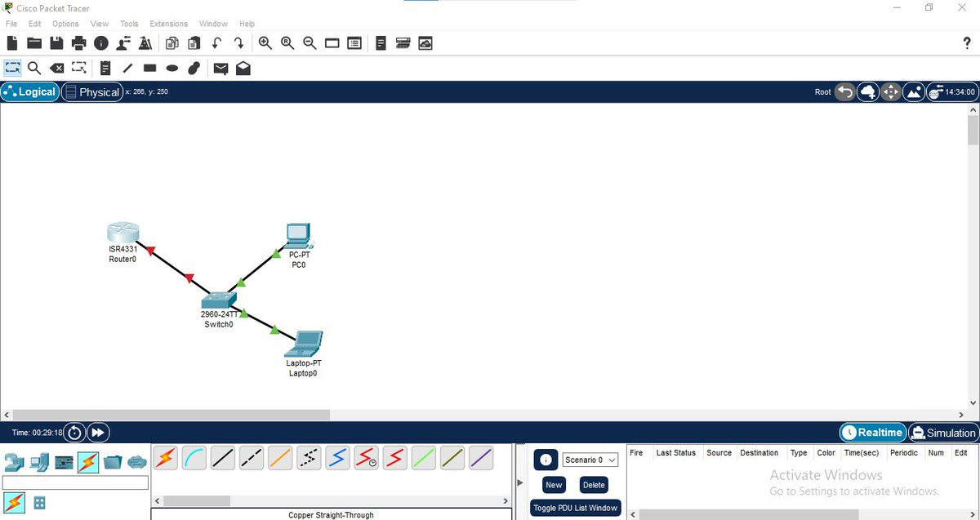Open the Edit menu
The image size is (980, 520).
click(x=34, y=24)
